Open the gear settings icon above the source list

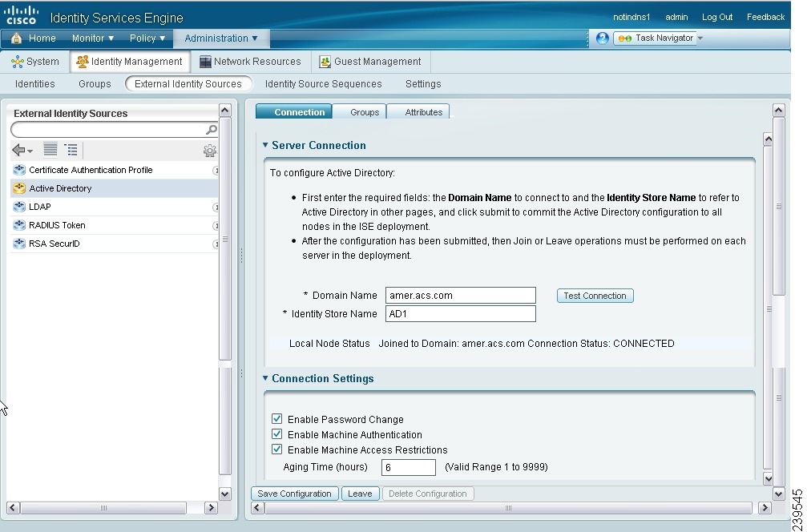pyautogui.click(x=210, y=150)
